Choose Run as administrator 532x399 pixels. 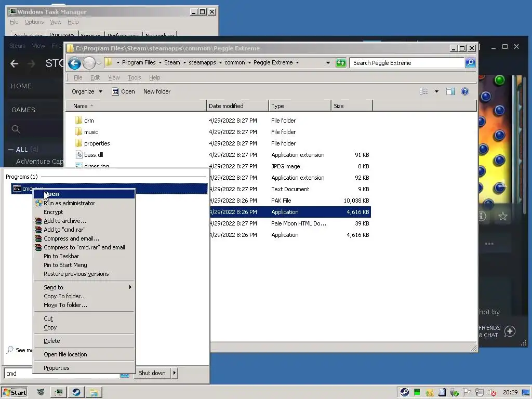[x=84, y=203]
